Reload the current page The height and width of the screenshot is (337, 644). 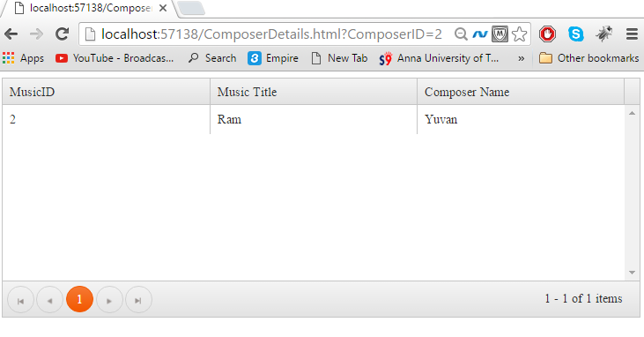[x=62, y=34]
